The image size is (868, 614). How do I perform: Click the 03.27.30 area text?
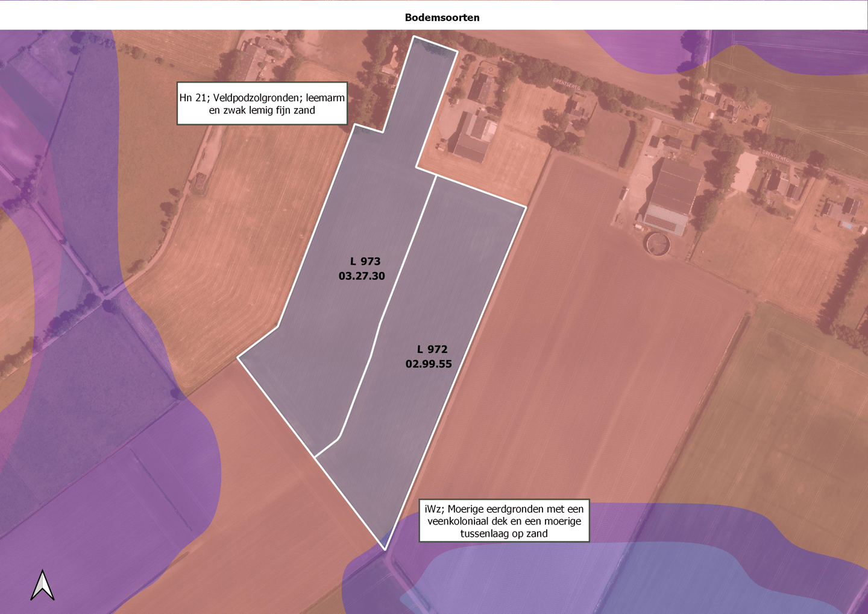362,276
